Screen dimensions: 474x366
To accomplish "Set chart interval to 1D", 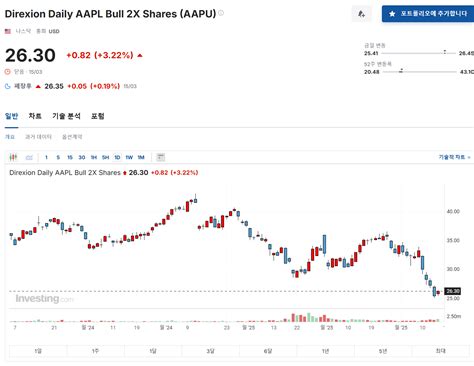I will tap(117, 157).
